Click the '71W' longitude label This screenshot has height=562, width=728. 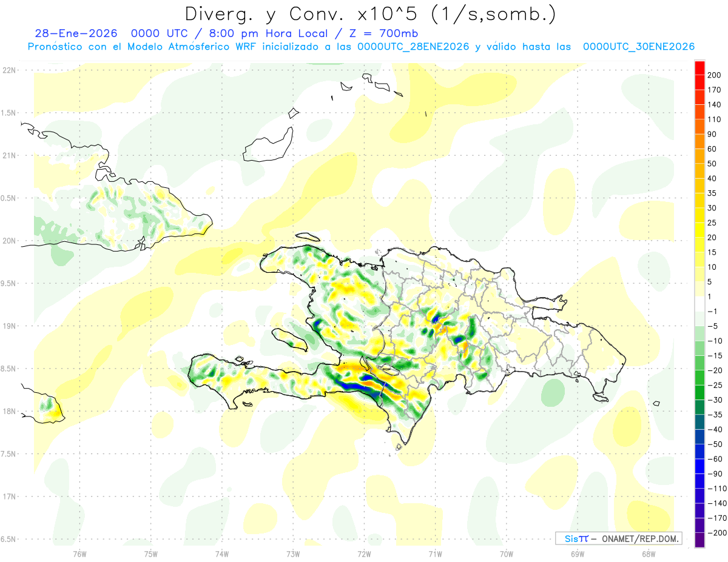click(x=435, y=554)
